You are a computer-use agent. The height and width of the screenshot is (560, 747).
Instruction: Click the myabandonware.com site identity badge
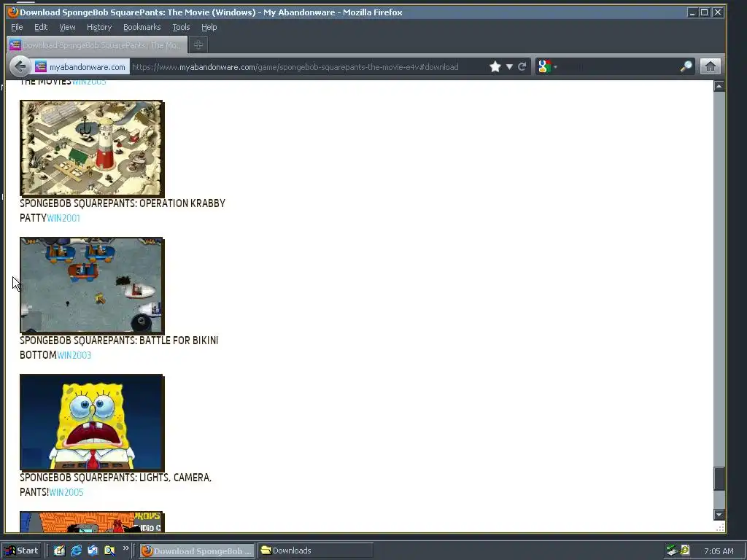pyautogui.click(x=80, y=66)
